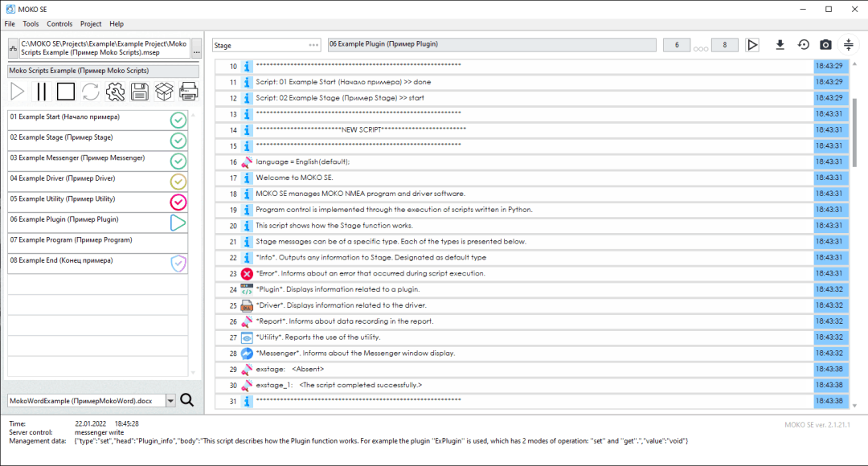Click the download log icon

[780, 45]
